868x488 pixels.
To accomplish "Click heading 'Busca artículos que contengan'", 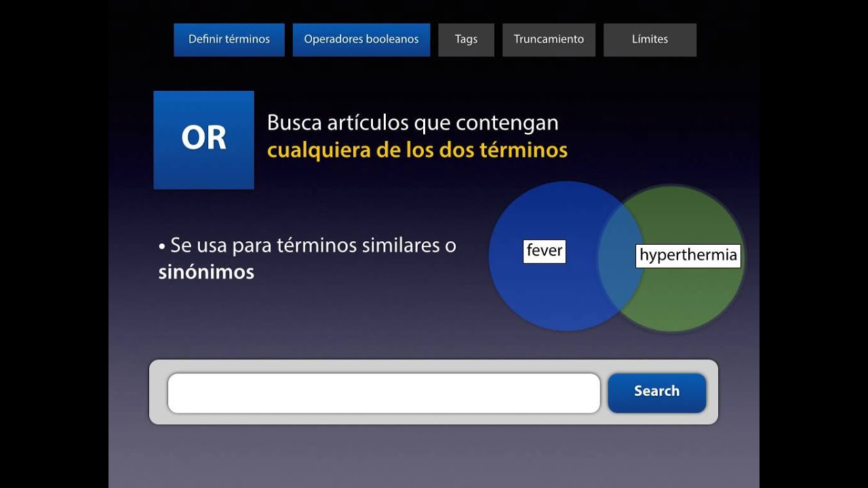I will [413, 123].
